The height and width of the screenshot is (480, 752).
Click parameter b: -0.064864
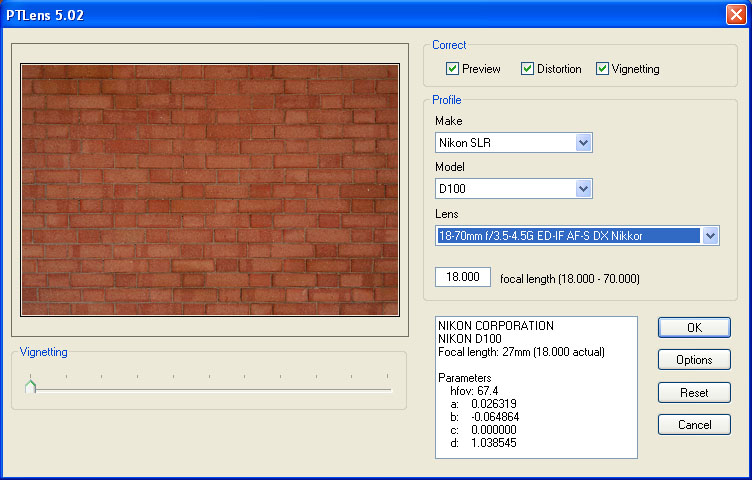coord(484,417)
